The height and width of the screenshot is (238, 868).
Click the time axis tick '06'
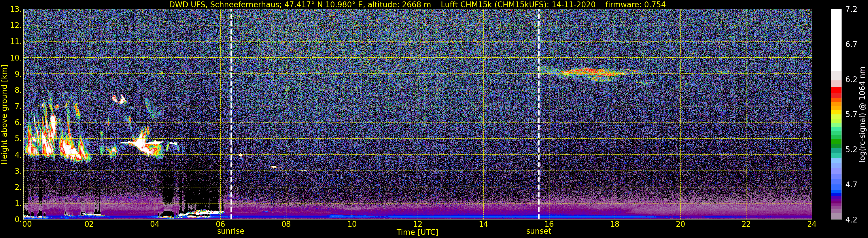(220, 224)
